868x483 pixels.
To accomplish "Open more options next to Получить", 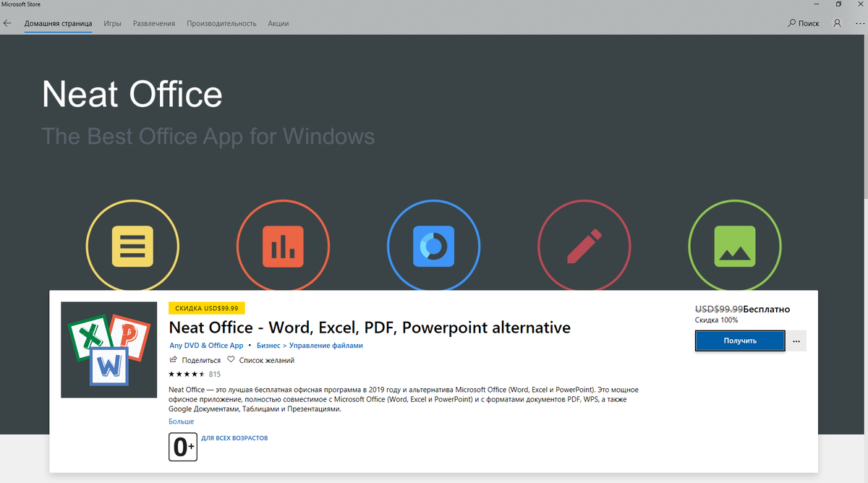I will tap(796, 341).
